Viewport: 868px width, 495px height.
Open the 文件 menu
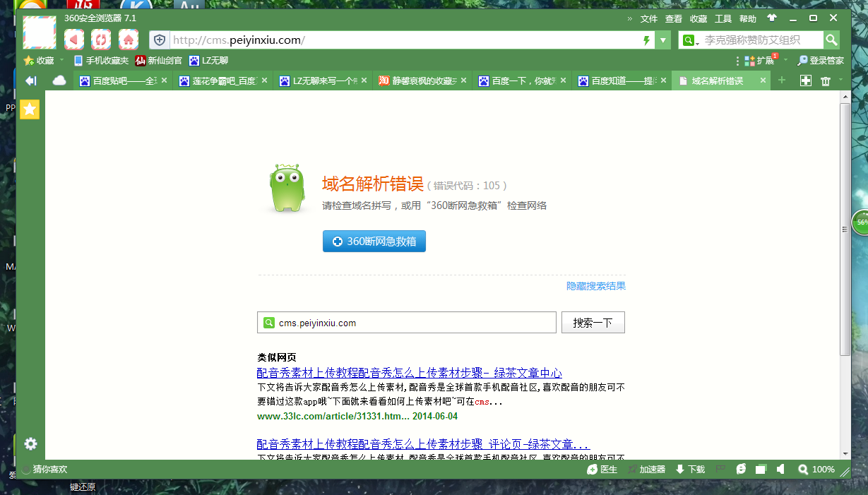click(x=648, y=19)
